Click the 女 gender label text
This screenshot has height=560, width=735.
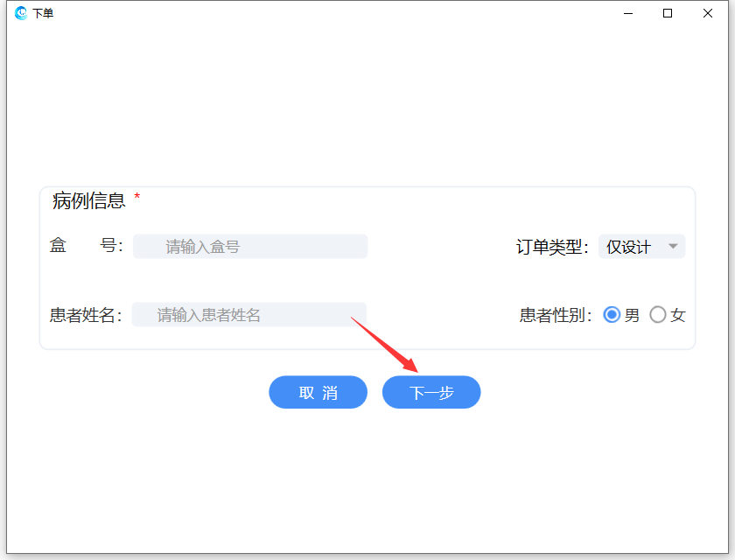678,315
